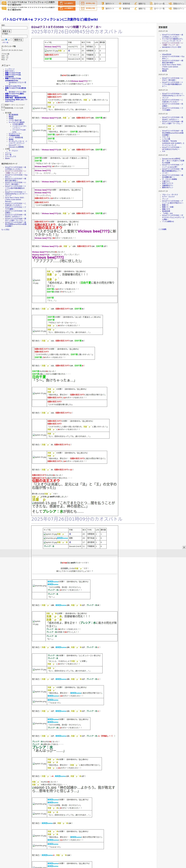Image resolution: width=186 pixels, height=868 pixels.
Task: Open the site title バトルロイヤルR+α 総合wiki link
Action: [50, 20]
